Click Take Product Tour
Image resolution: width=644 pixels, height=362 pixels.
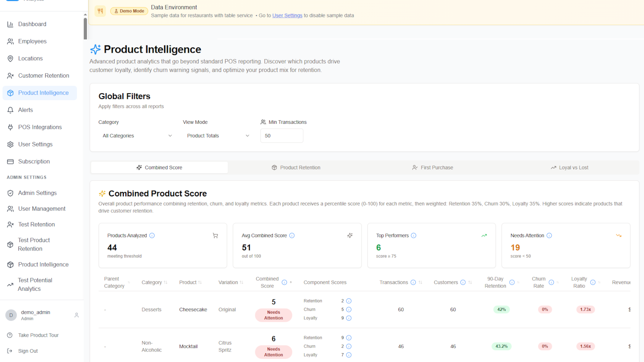point(39,335)
